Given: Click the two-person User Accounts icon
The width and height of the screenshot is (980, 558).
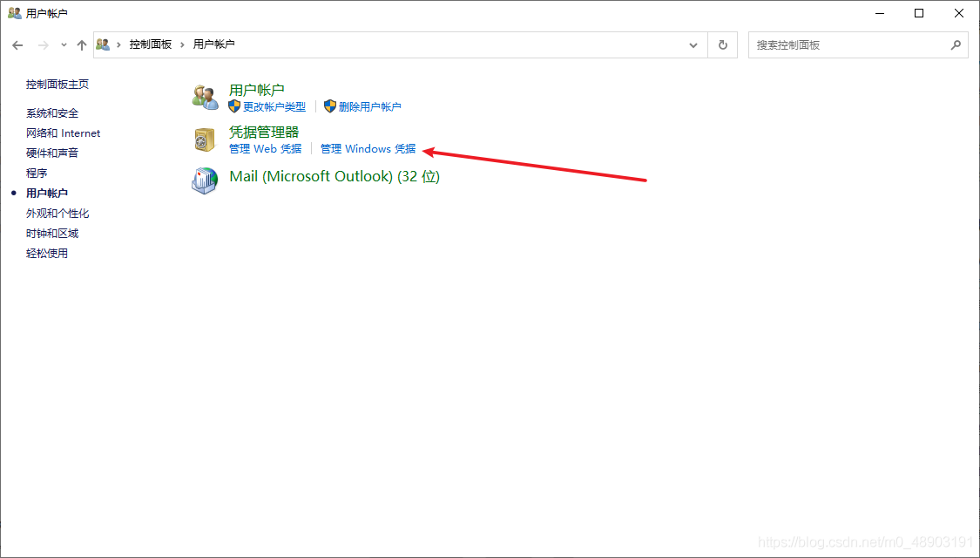Looking at the screenshot, I should [205, 97].
